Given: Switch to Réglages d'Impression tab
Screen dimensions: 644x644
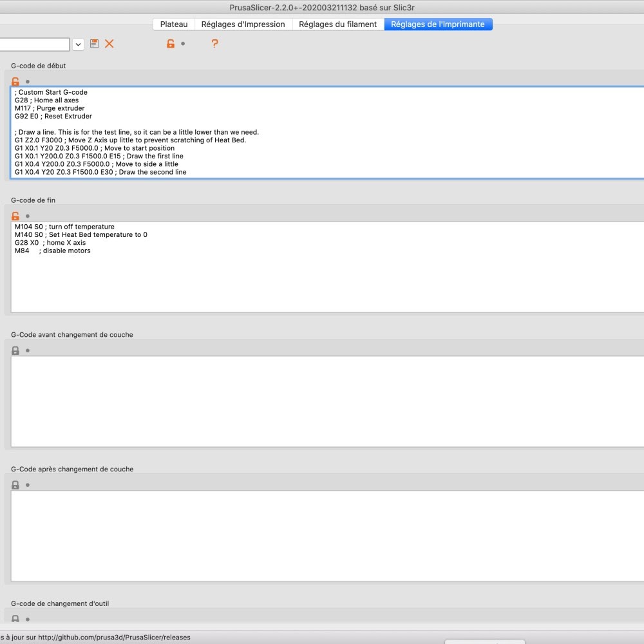Looking at the screenshot, I should click(243, 24).
